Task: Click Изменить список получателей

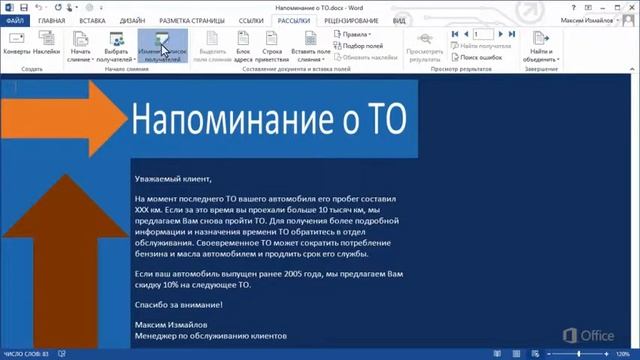Action: click(x=162, y=46)
